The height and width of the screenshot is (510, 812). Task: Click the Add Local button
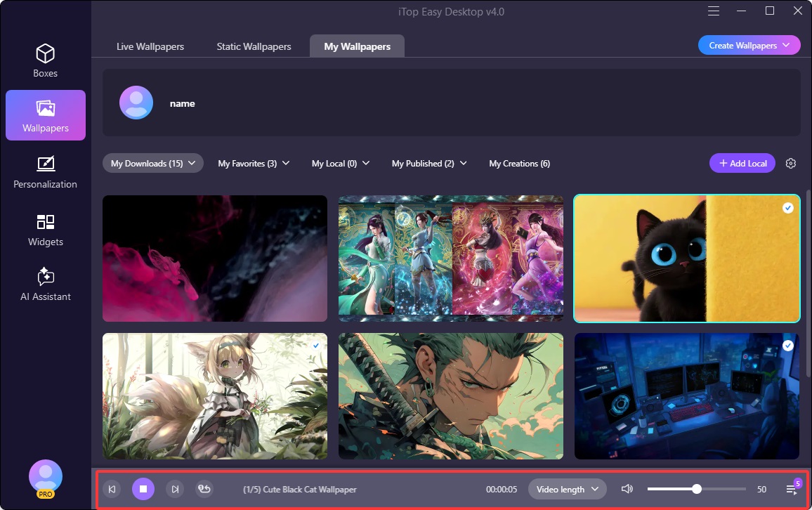tap(742, 164)
